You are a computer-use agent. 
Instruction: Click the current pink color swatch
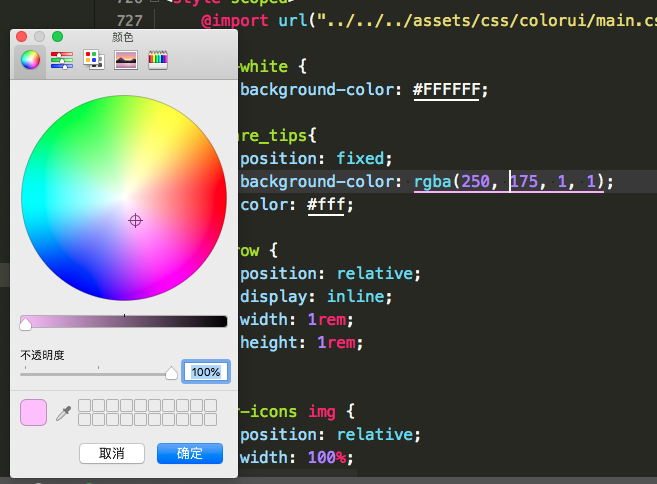(33, 412)
